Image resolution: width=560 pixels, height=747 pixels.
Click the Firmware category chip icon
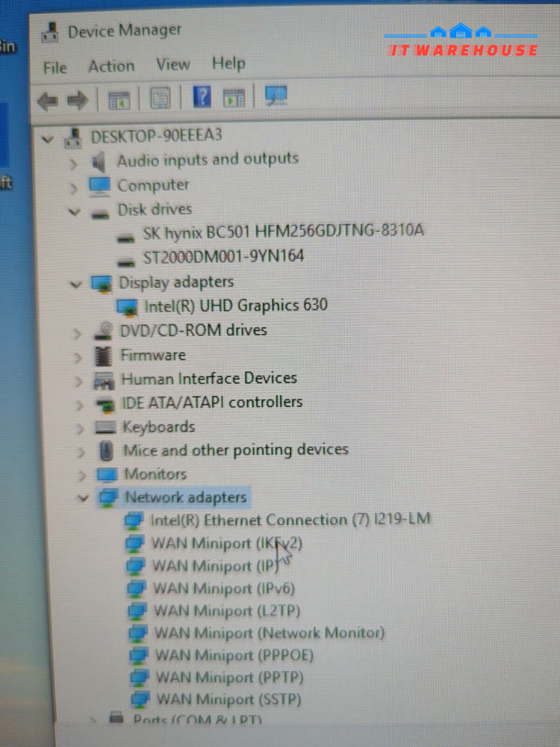point(104,356)
